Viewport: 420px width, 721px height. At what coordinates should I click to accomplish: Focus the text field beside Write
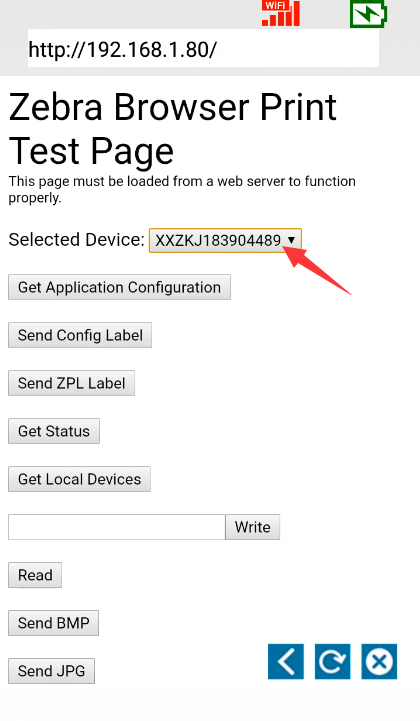(117, 527)
